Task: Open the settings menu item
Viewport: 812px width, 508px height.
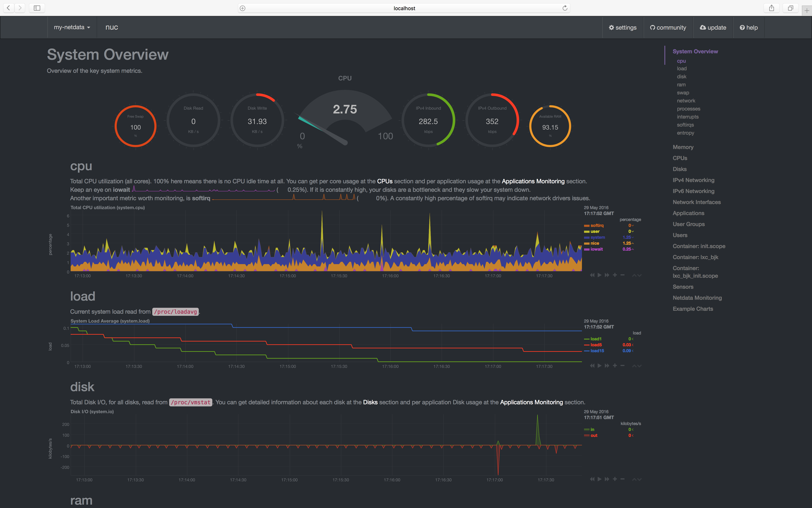Action: (623, 28)
